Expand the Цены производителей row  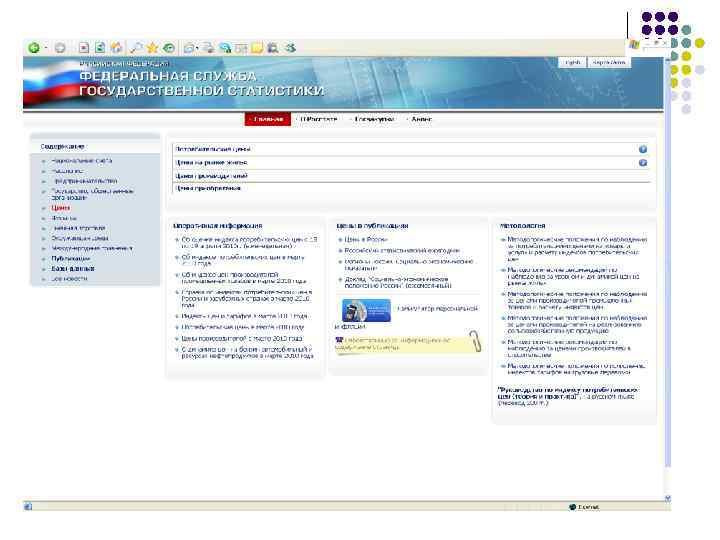[411, 176]
